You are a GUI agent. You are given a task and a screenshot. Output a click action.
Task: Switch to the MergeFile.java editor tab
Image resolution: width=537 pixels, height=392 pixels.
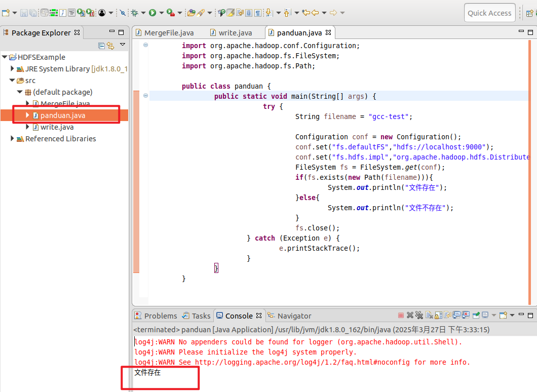(x=169, y=33)
